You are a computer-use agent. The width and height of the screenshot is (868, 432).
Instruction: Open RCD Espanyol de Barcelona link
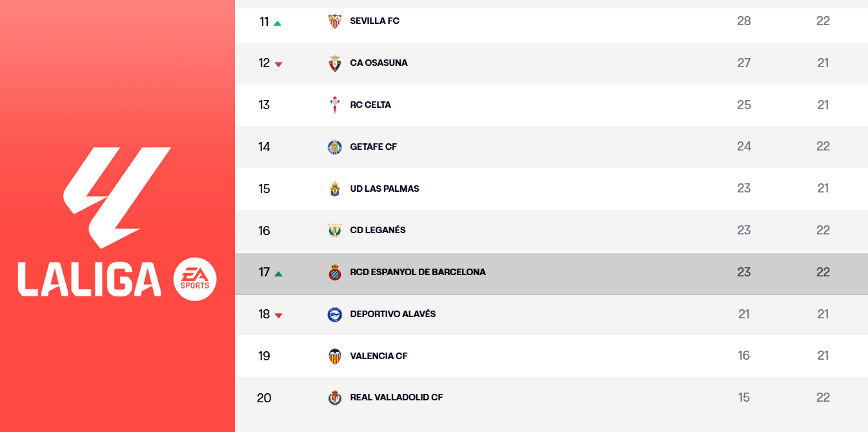(x=418, y=273)
